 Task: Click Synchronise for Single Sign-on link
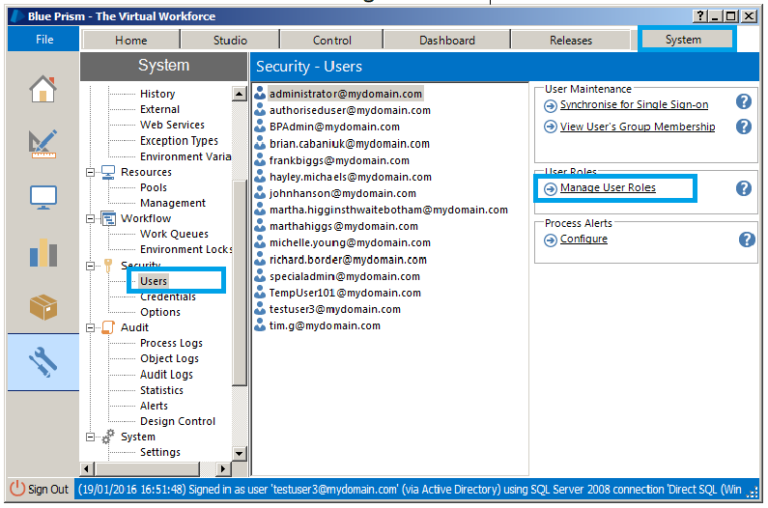634,104
